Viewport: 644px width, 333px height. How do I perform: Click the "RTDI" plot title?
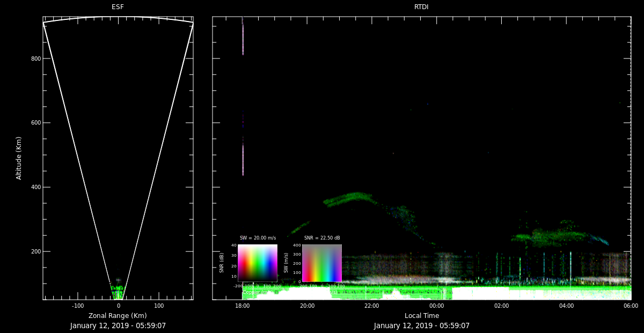(x=421, y=7)
